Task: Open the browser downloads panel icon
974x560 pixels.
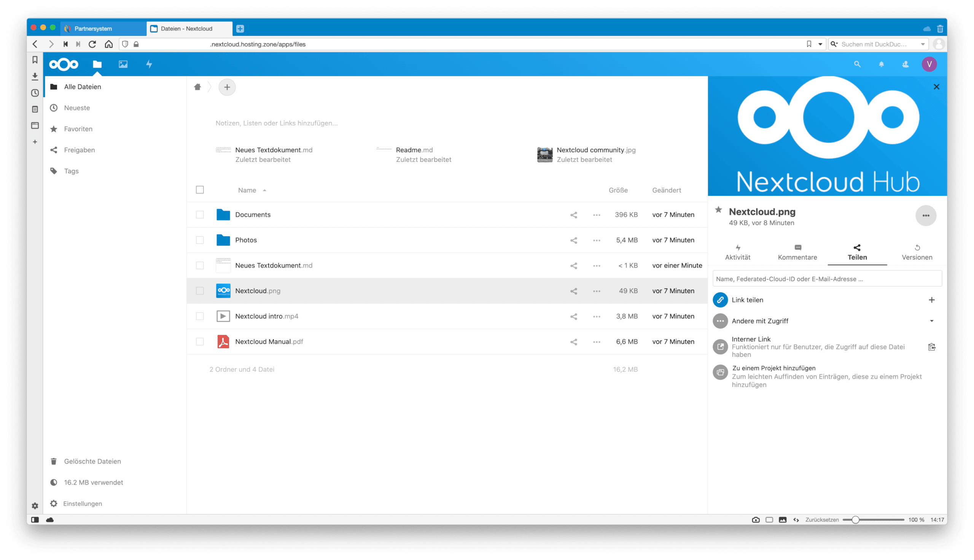Action: click(35, 76)
